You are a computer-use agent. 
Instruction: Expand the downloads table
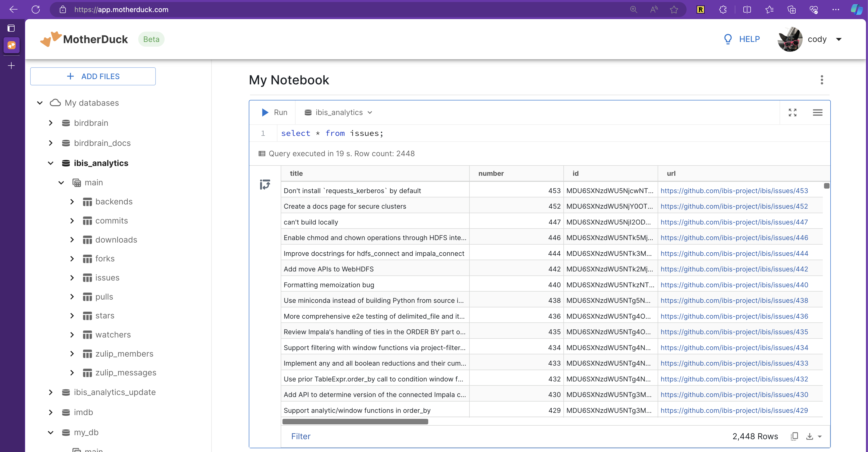point(72,240)
